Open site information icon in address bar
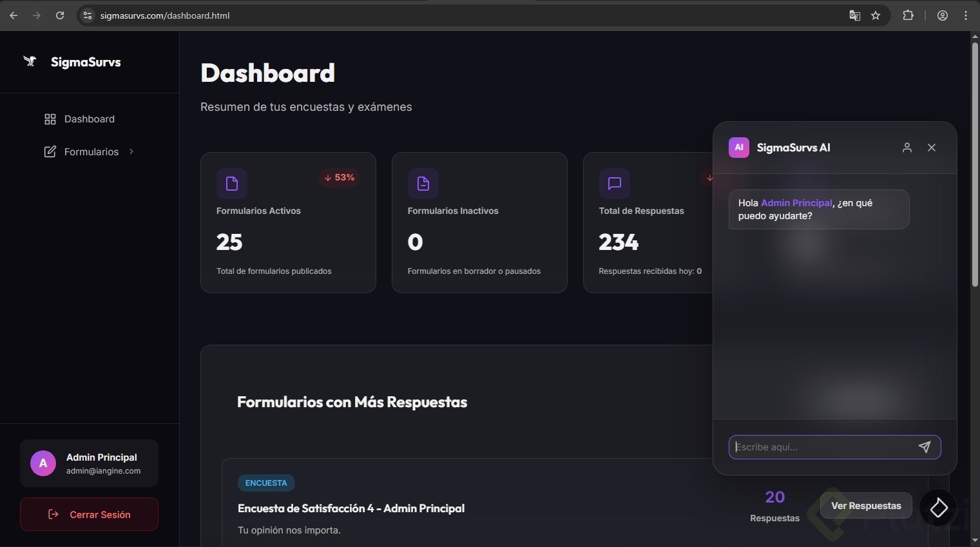The width and height of the screenshot is (980, 547). click(x=88, y=15)
